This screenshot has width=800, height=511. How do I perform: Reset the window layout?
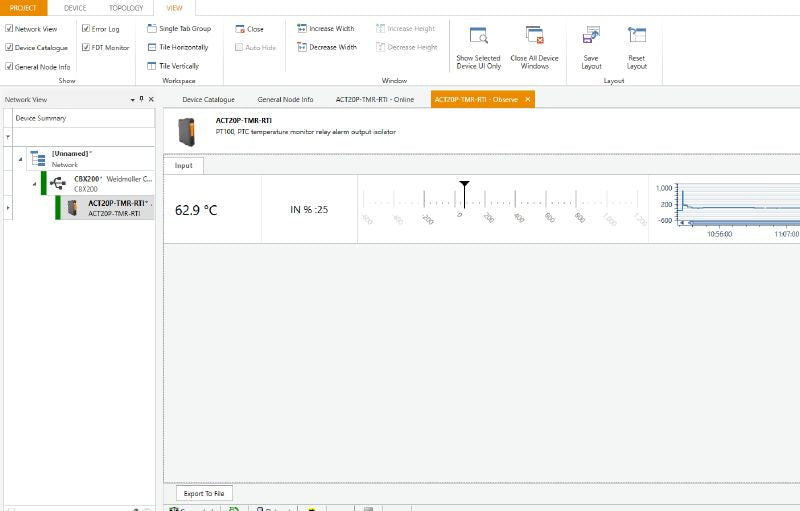[636, 47]
